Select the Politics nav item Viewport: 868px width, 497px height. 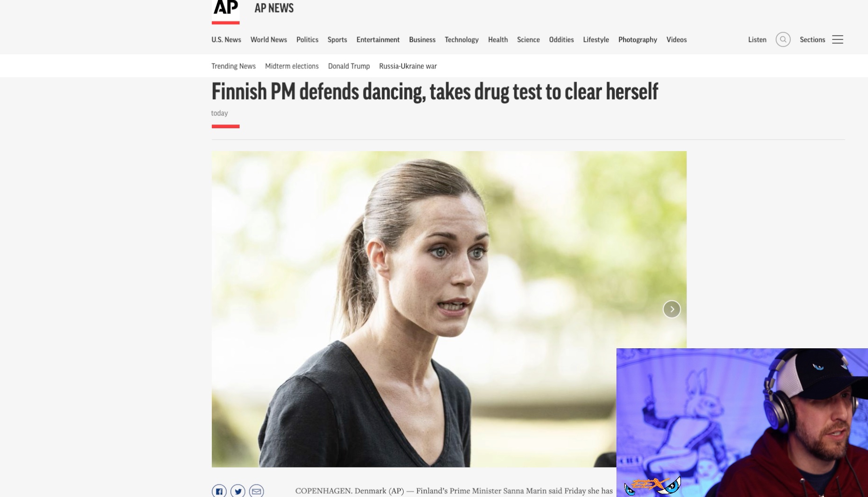tap(308, 40)
